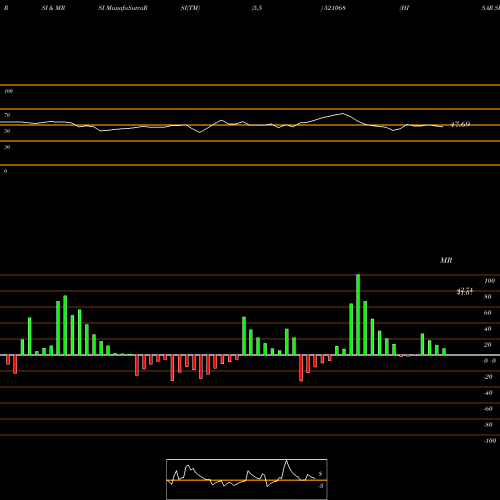The height and width of the screenshot is (500, 500).
Task: Click the 'SI MunafaSutraR' header text
Action: 123,8
